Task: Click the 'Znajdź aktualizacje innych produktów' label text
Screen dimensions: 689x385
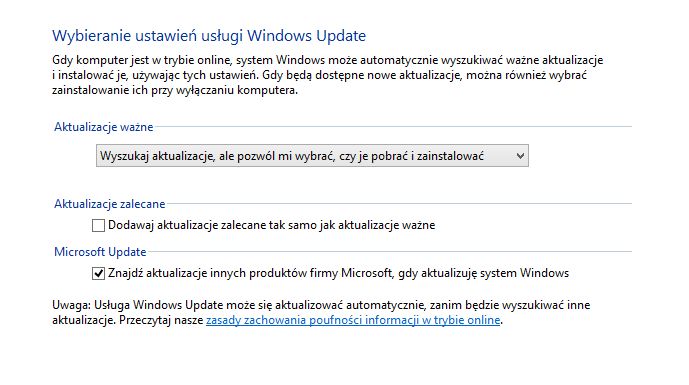Action: [x=338, y=273]
